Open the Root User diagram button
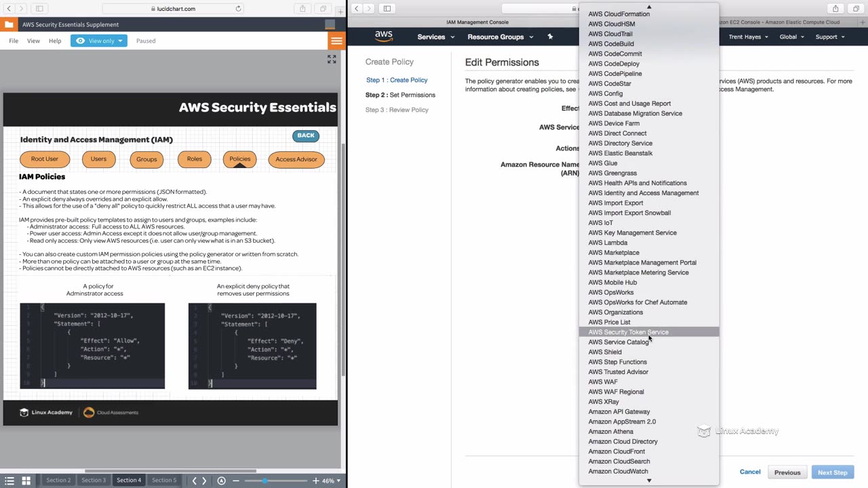 [x=45, y=159]
